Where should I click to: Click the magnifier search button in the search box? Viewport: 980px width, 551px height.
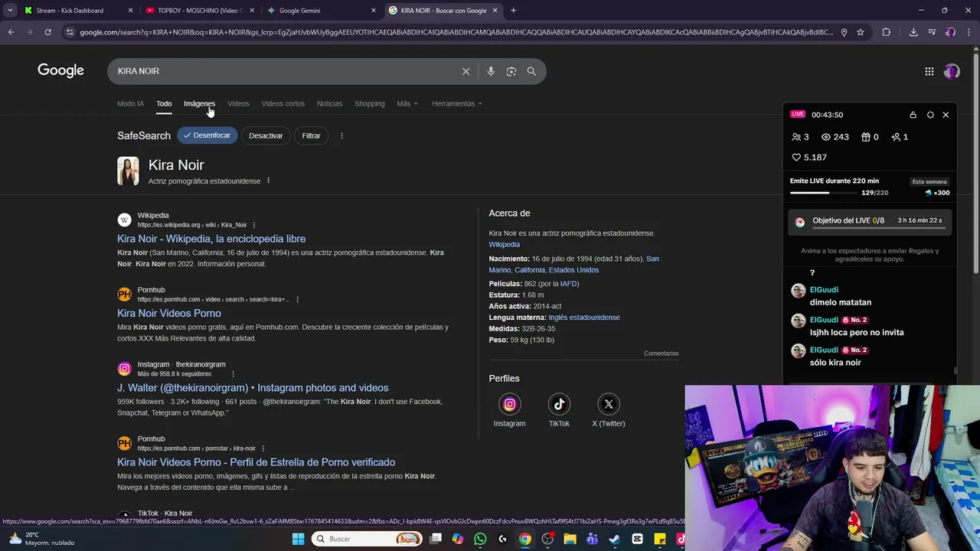point(531,71)
